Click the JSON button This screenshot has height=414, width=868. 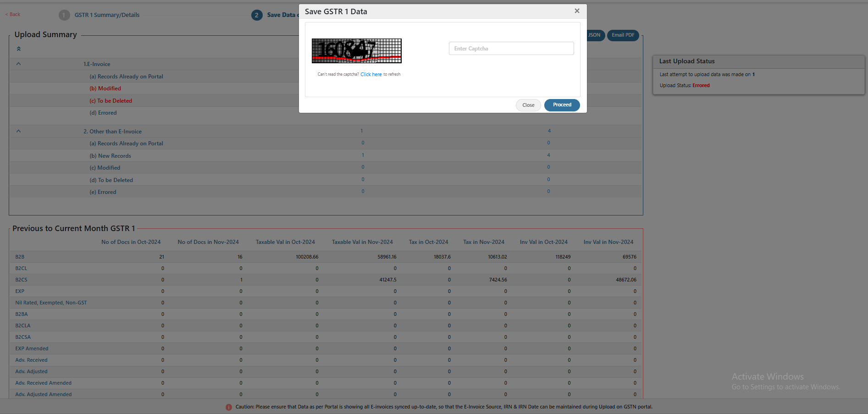[x=595, y=35]
